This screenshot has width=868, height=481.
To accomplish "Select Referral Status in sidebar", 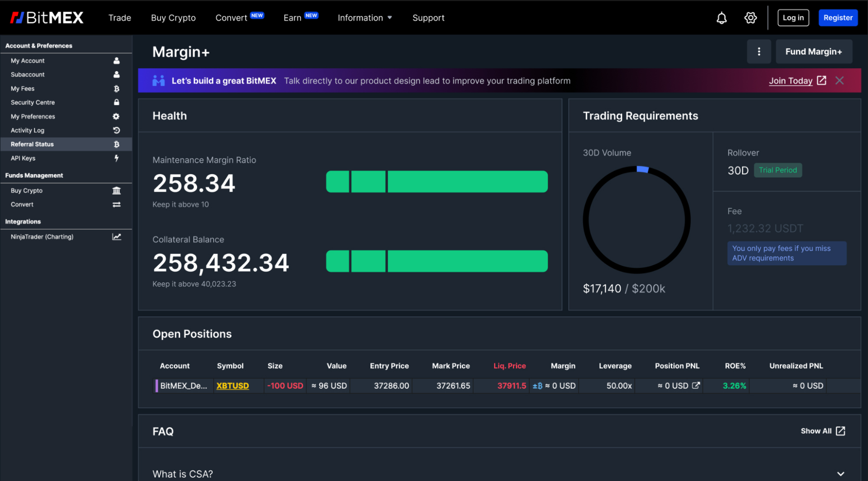I will [x=66, y=144].
